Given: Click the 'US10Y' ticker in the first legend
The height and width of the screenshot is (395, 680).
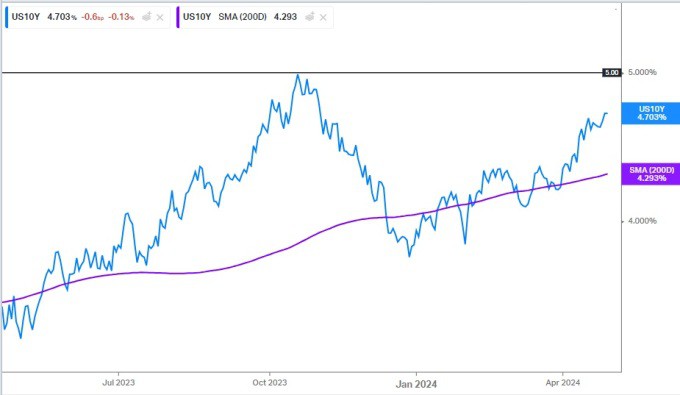Looking at the screenshot, I should 26,17.
